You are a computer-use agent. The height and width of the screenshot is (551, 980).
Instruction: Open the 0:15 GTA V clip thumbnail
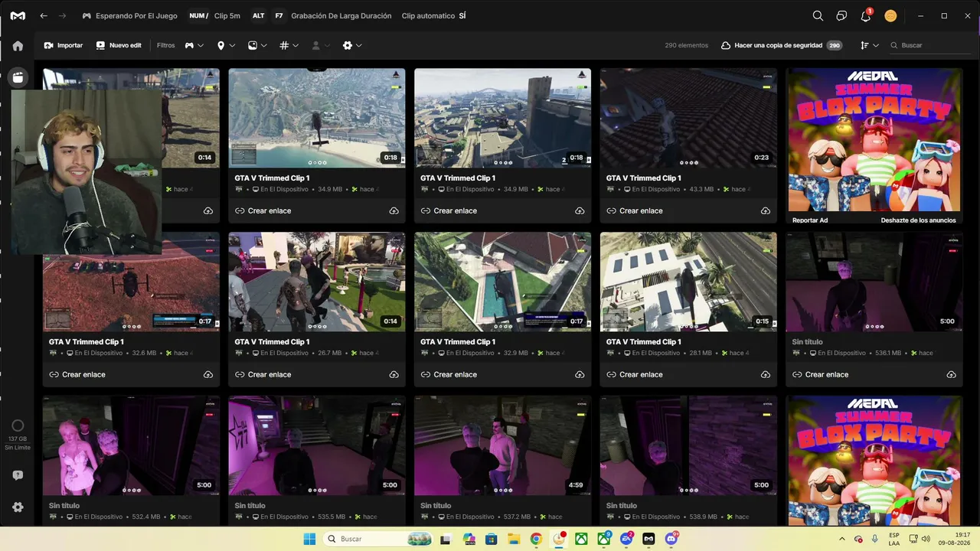[688, 282]
